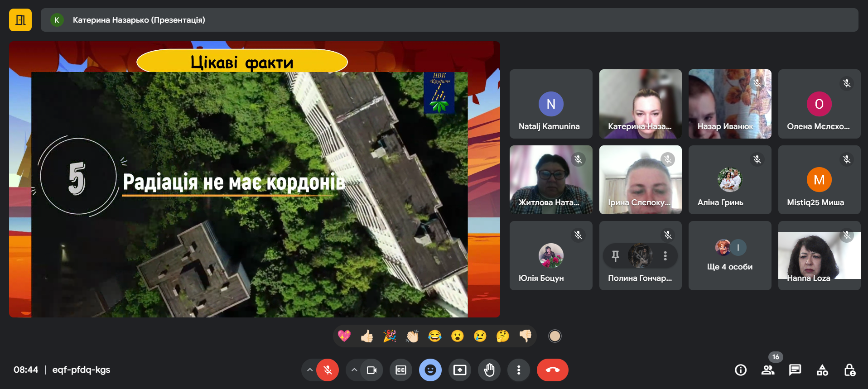Toggle the camera on or off
This screenshot has width=868, height=389.
click(x=372, y=370)
